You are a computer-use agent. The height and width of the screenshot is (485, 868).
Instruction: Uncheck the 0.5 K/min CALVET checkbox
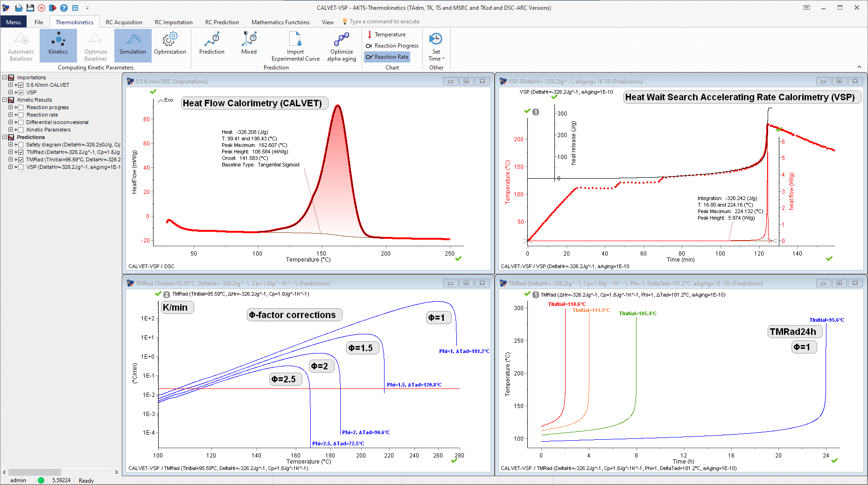[x=21, y=85]
